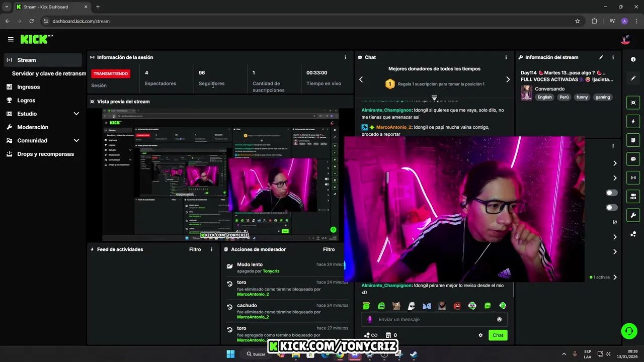
Task: Click the info icon in the right toolbar
Action: [x=633, y=59]
